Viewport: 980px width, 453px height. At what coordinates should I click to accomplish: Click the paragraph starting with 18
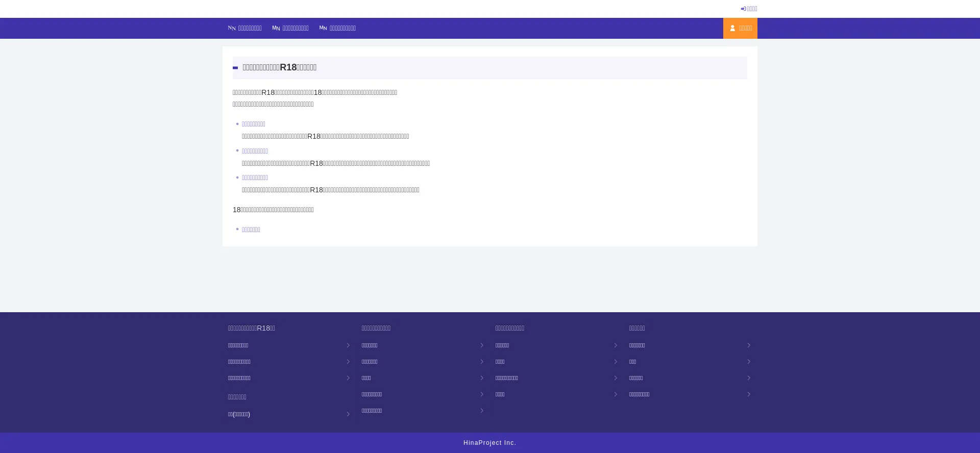pos(273,210)
